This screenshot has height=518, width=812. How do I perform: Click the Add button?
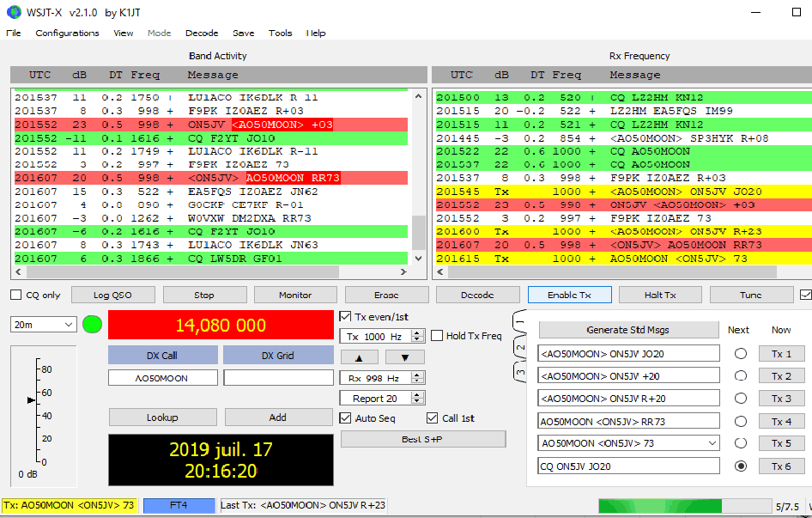tap(278, 417)
